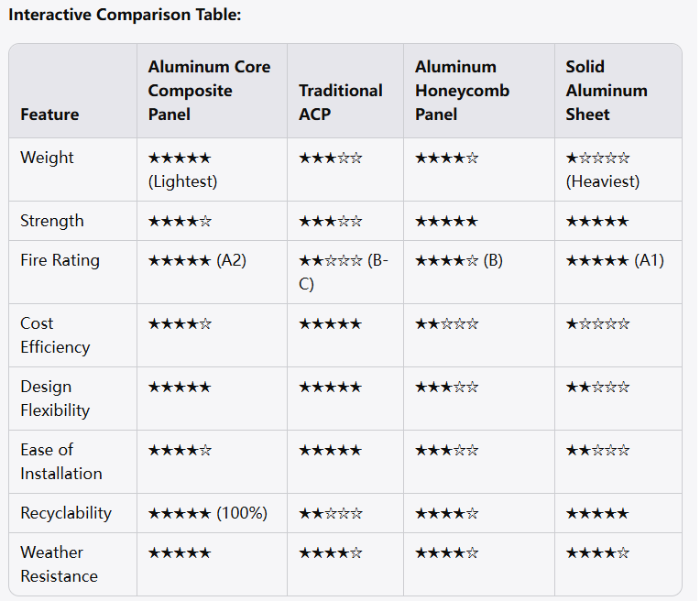Screen dimensions: 700x601
Task: Click the Recyclability row label
Action: (66, 513)
